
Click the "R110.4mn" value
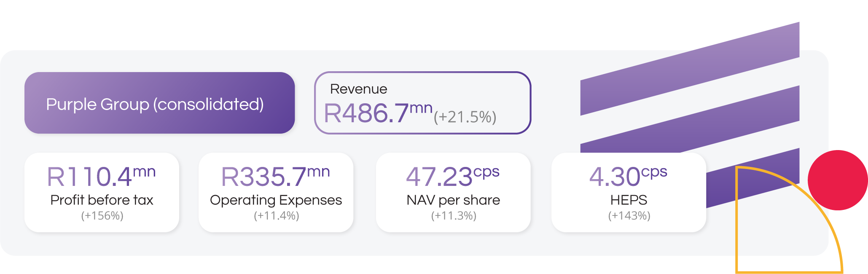pyautogui.click(x=101, y=176)
